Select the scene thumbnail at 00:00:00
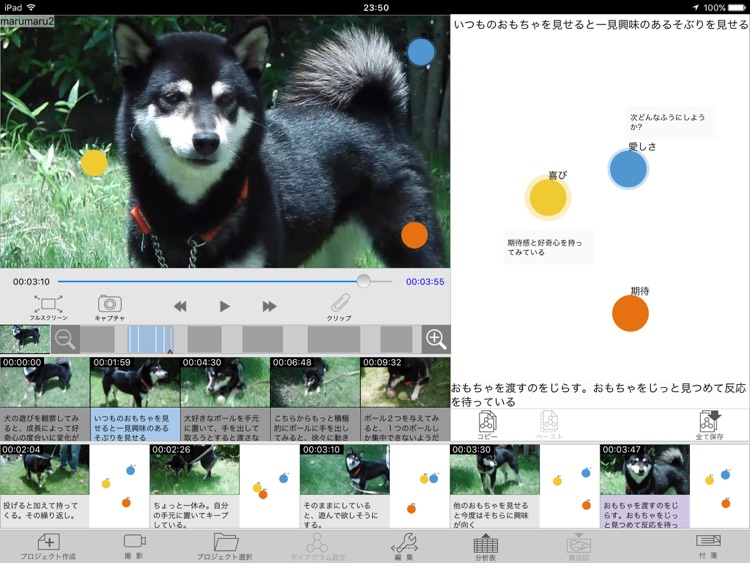Image resolution: width=750 pixels, height=563 pixels. pos(45,382)
